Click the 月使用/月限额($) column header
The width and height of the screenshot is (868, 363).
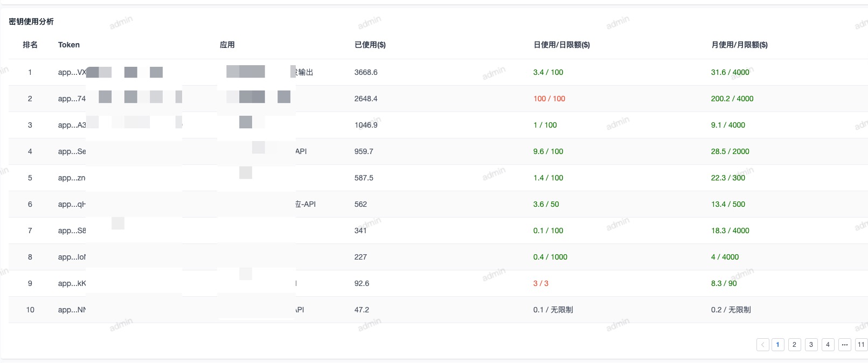[x=739, y=45]
